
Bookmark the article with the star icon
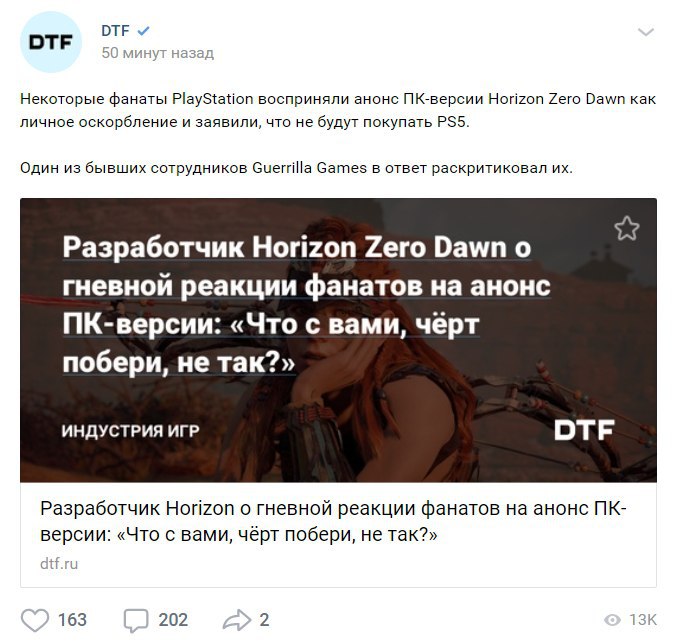pyautogui.click(x=626, y=228)
